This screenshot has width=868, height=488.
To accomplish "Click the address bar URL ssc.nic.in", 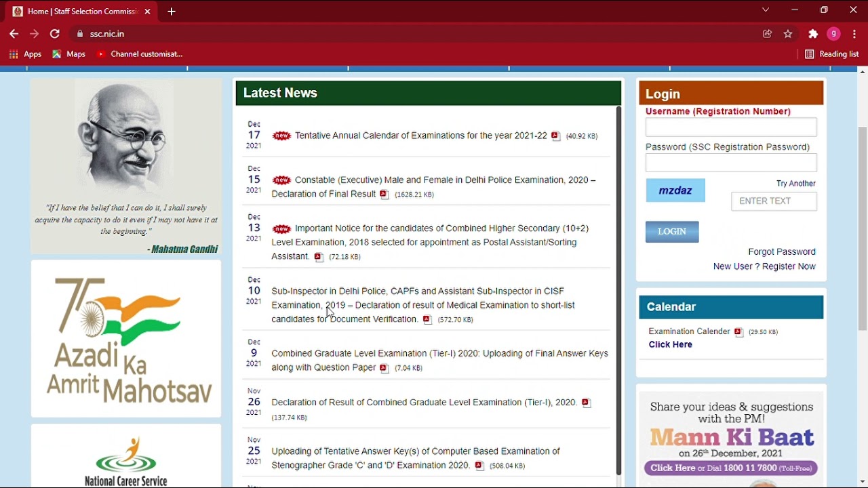I will 107,34.
